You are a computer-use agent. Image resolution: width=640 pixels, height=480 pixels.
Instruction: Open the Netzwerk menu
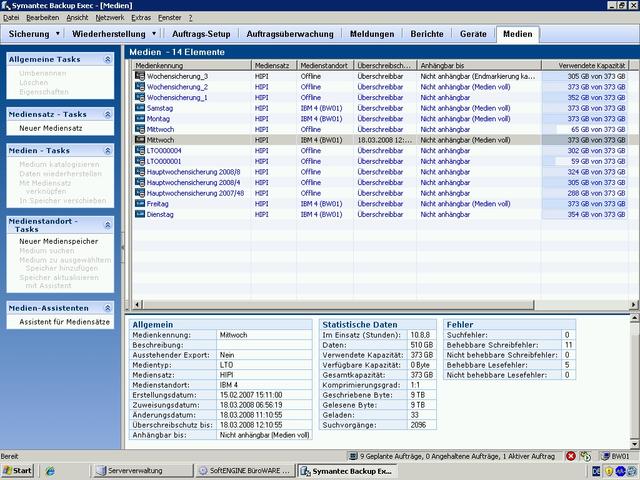tap(110, 18)
